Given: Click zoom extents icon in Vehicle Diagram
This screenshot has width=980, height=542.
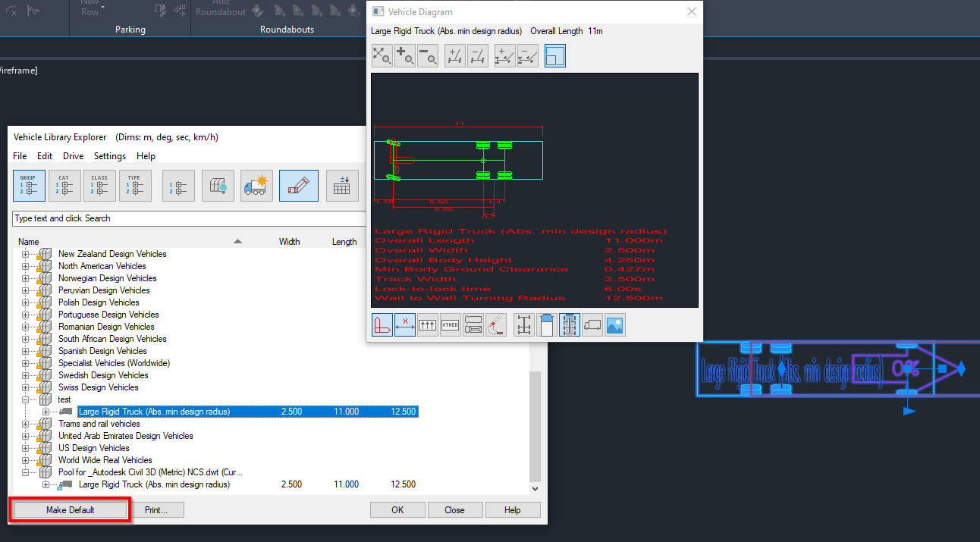Looking at the screenshot, I should (x=382, y=56).
